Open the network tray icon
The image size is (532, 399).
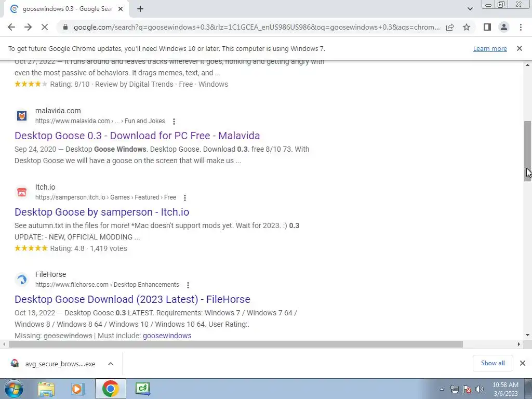coord(454,389)
